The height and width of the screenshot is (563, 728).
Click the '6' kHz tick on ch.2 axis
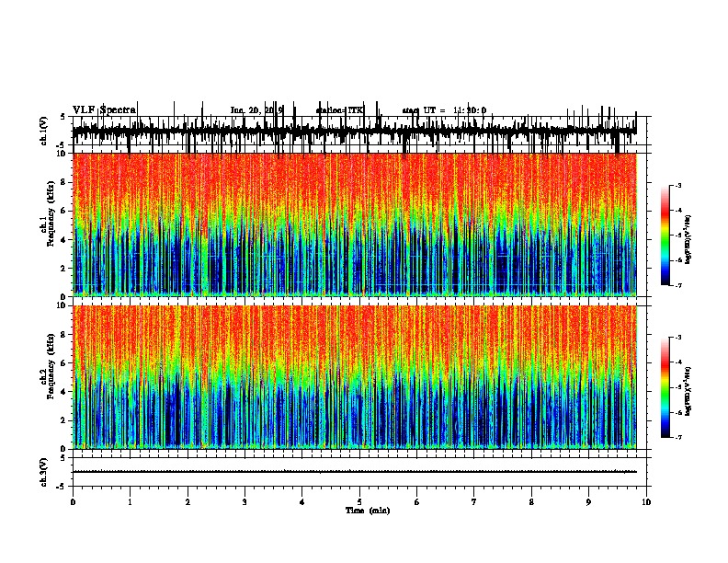point(64,363)
